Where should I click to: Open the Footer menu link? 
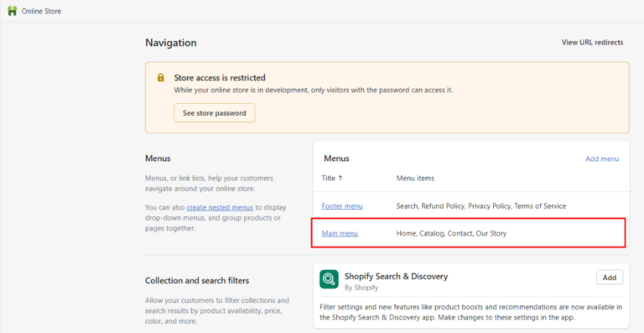point(342,206)
